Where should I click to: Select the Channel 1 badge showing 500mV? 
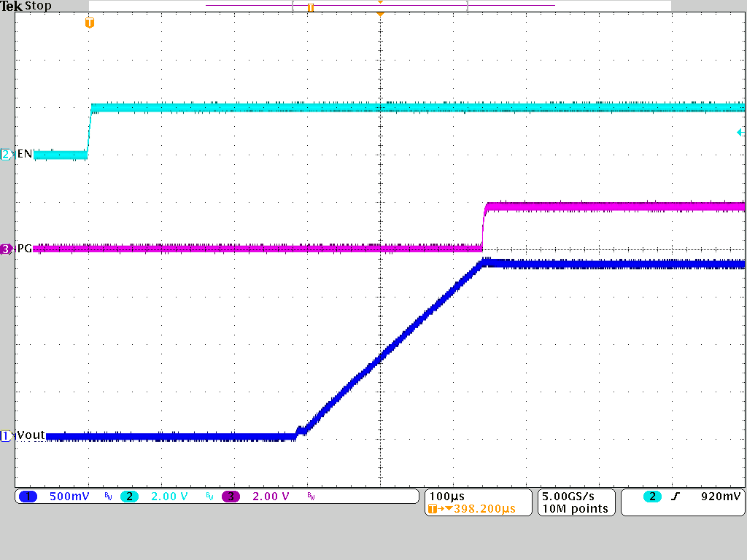pos(28,496)
